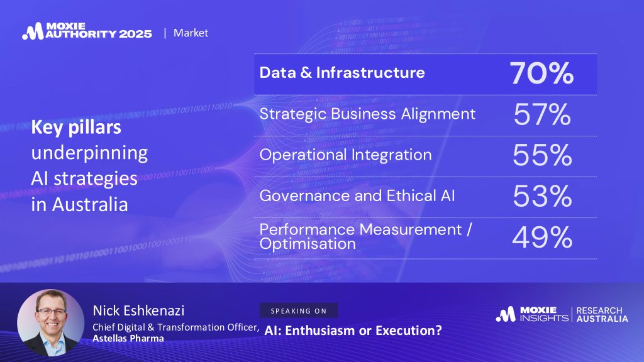Select Governance and Ethical AI

tap(357, 195)
